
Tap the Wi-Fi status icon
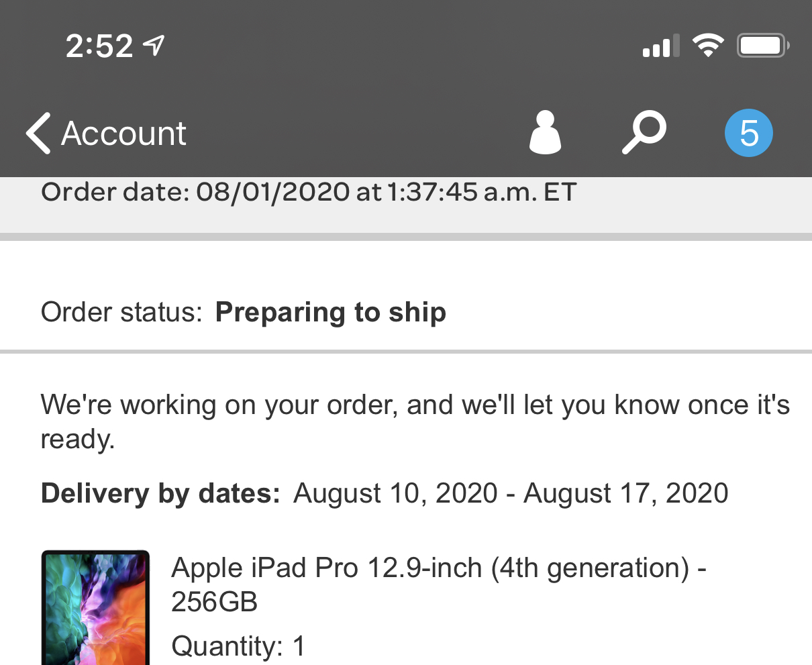pos(708,46)
